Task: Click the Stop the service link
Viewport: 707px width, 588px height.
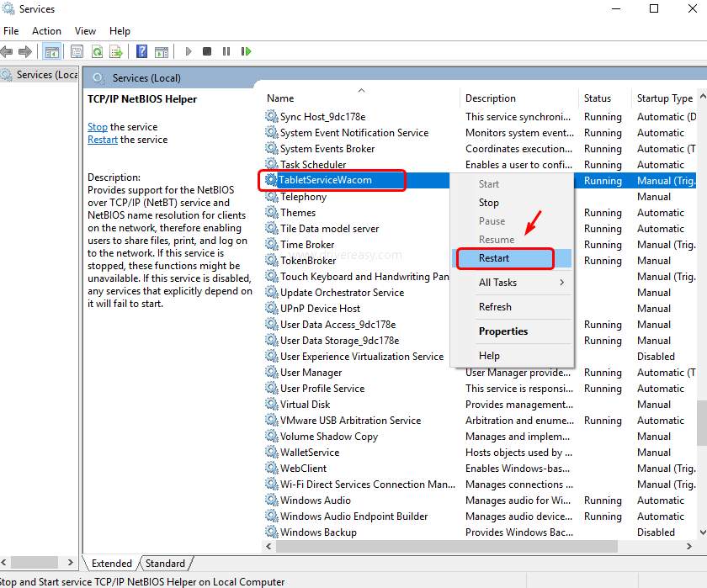Action: point(97,127)
